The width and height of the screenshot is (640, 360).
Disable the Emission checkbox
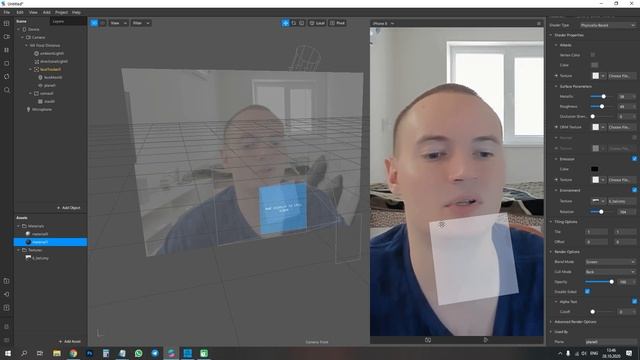(634, 159)
